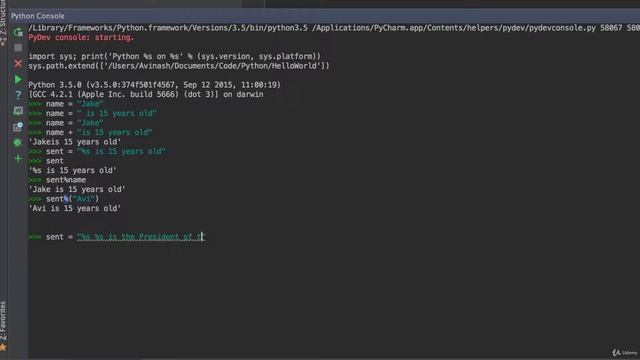
Task: Click the gray Stop console square
Action: [18, 48]
